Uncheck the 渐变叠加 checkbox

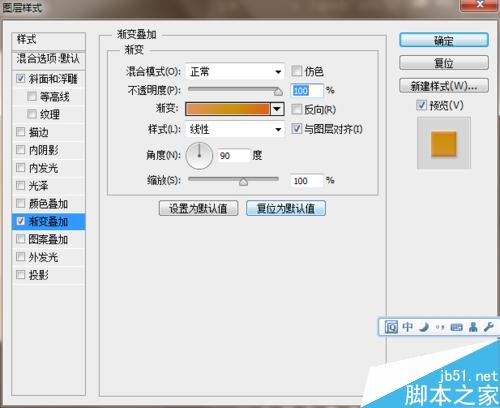[20, 221]
